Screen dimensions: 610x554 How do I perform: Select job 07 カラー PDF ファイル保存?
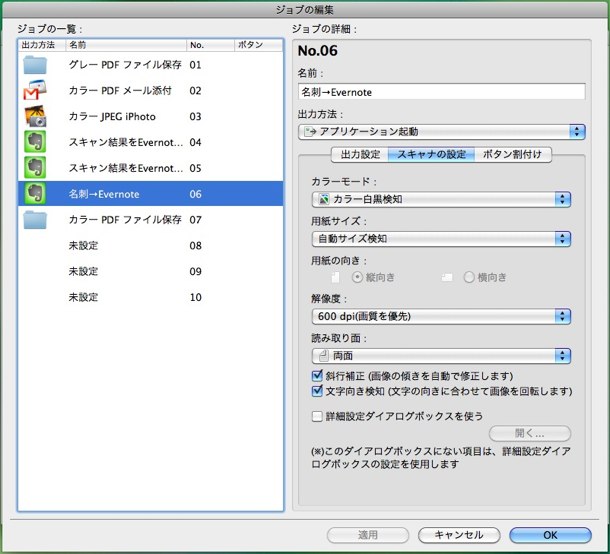click(151, 220)
